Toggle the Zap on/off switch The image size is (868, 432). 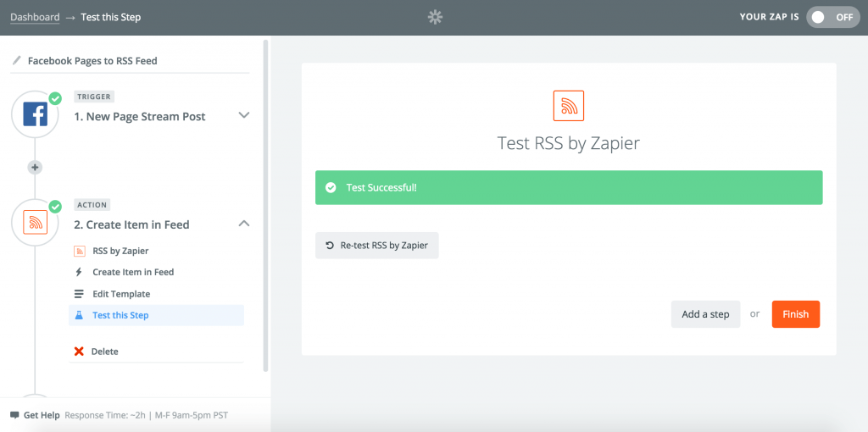pos(832,17)
